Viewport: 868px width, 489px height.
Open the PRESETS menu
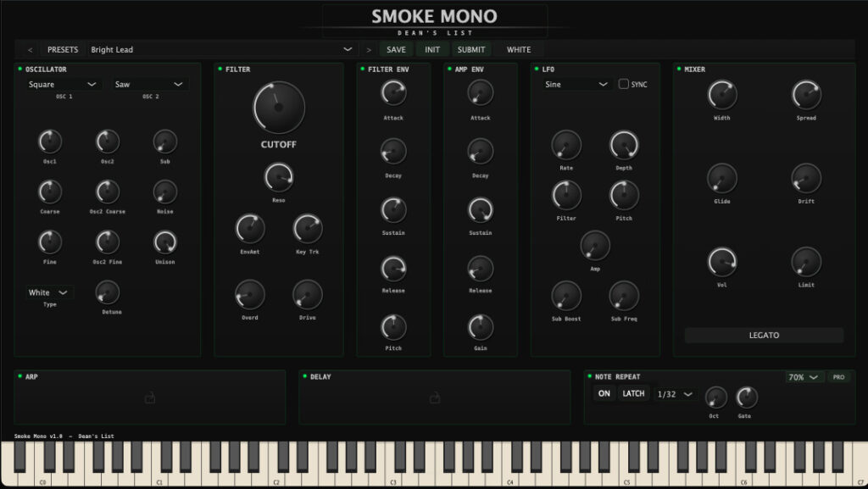[x=62, y=49]
